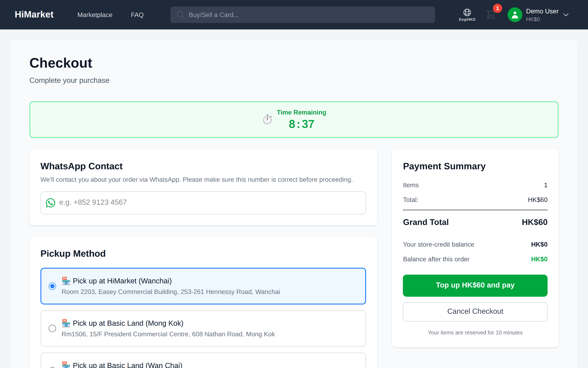Click the red cart badge showing 1
This screenshot has height=368, width=588.
(x=497, y=9)
